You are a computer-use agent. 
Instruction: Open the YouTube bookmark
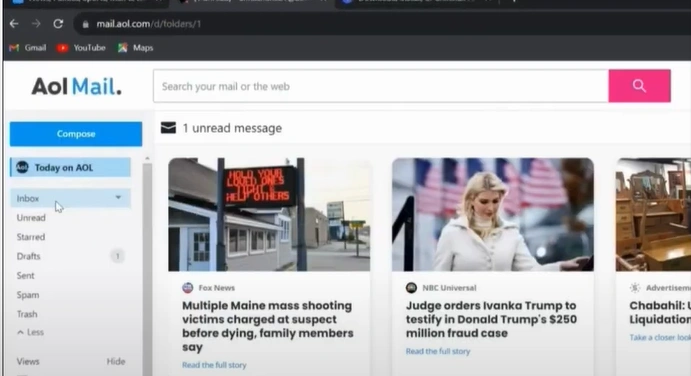click(x=81, y=48)
